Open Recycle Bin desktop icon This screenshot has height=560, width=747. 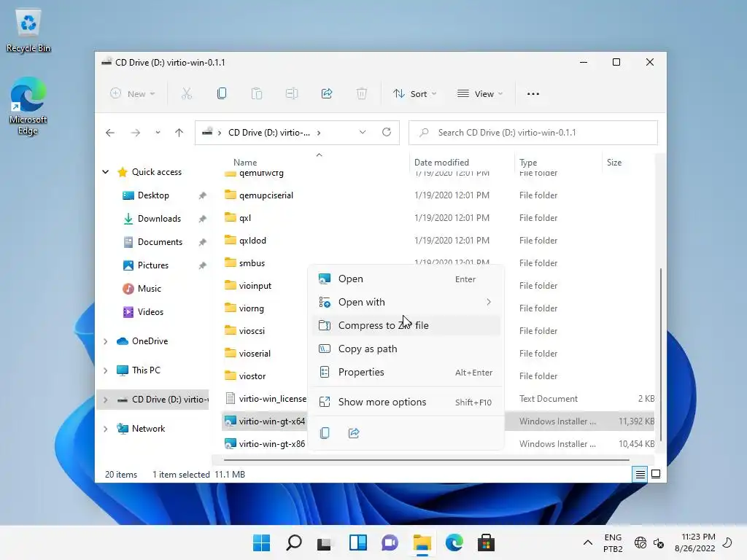tap(28, 31)
